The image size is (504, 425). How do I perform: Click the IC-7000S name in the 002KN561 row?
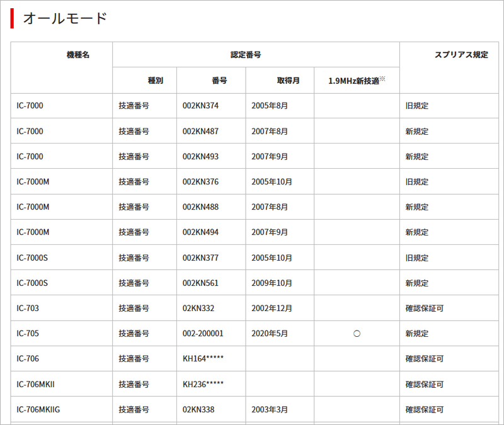tap(32, 283)
